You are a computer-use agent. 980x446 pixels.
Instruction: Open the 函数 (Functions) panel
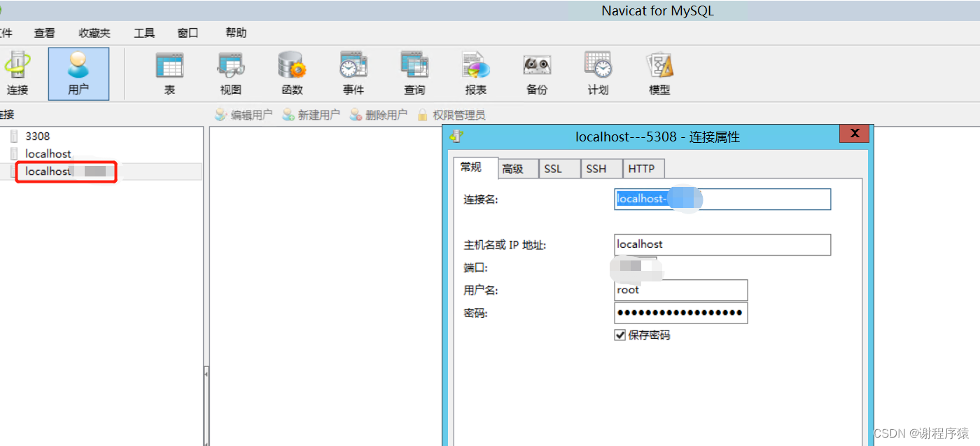(292, 73)
